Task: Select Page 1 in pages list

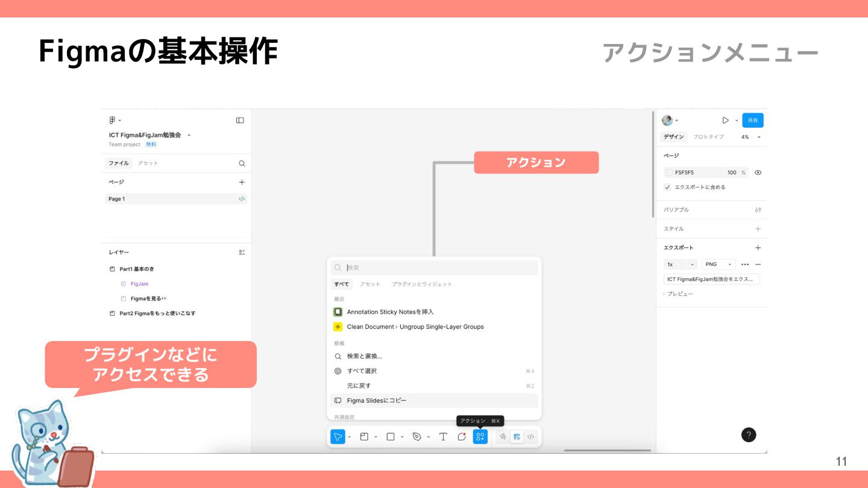Action: pos(176,199)
